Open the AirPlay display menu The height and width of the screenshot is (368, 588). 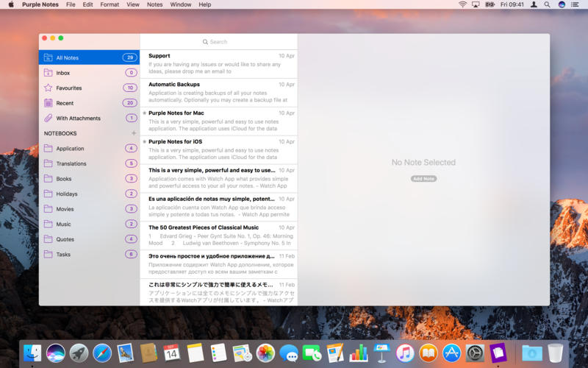(476, 4)
